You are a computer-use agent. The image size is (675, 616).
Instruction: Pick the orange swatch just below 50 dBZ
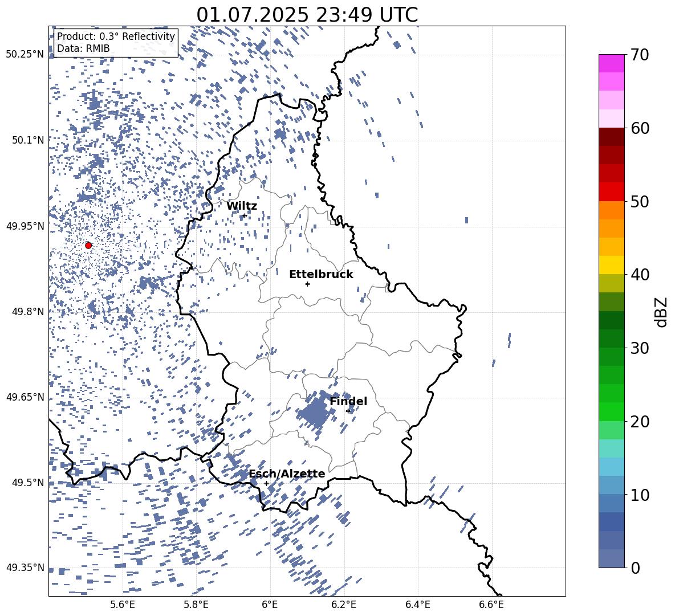coord(611,210)
